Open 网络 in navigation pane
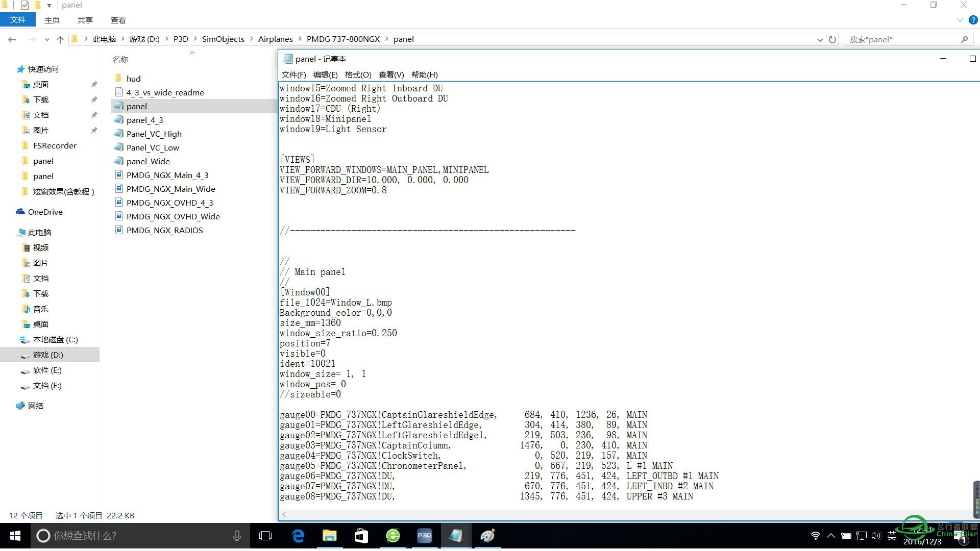The height and width of the screenshot is (551, 980). [x=35, y=406]
